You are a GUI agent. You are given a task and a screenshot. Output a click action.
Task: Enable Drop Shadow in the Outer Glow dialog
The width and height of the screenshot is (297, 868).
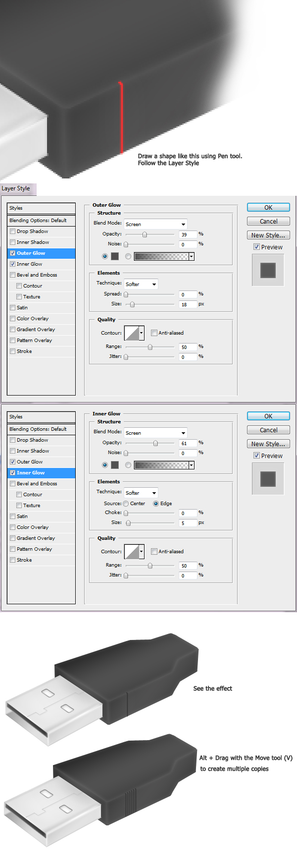[12, 231]
